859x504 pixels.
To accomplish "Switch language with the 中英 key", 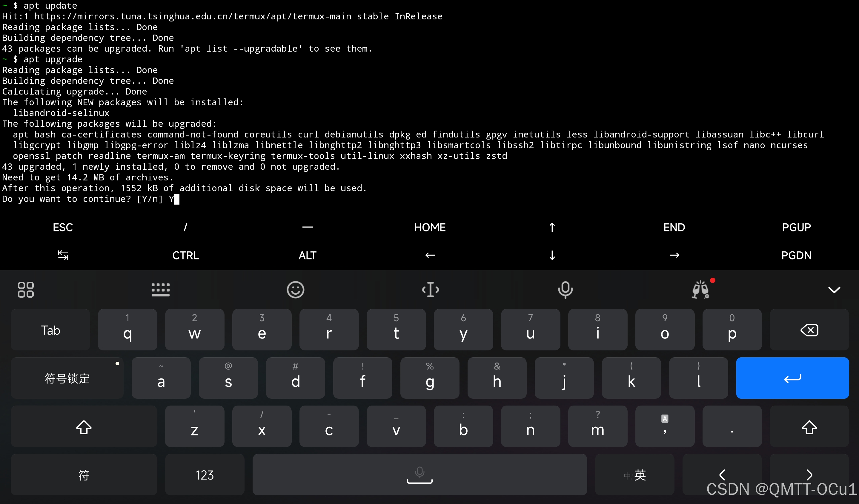I will click(x=635, y=475).
